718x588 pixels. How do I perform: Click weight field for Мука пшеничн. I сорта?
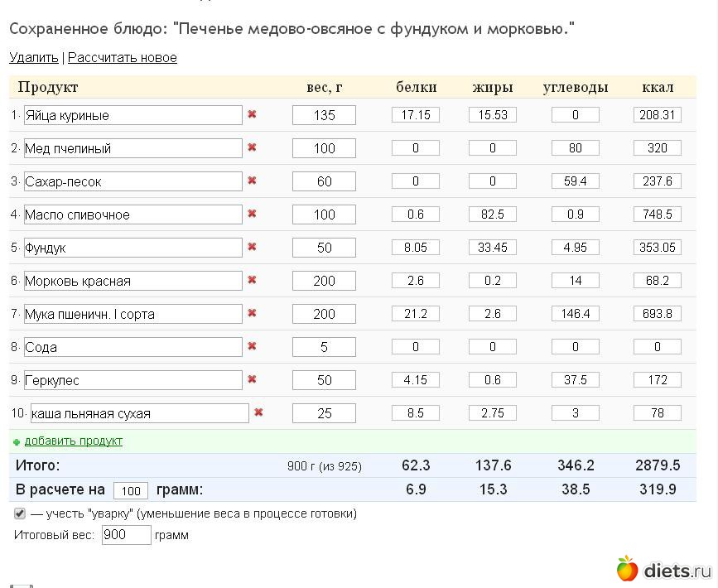point(324,314)
